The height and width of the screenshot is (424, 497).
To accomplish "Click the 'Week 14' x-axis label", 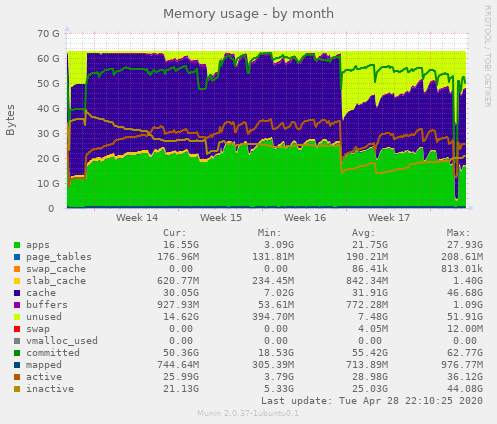I will 137,218.
